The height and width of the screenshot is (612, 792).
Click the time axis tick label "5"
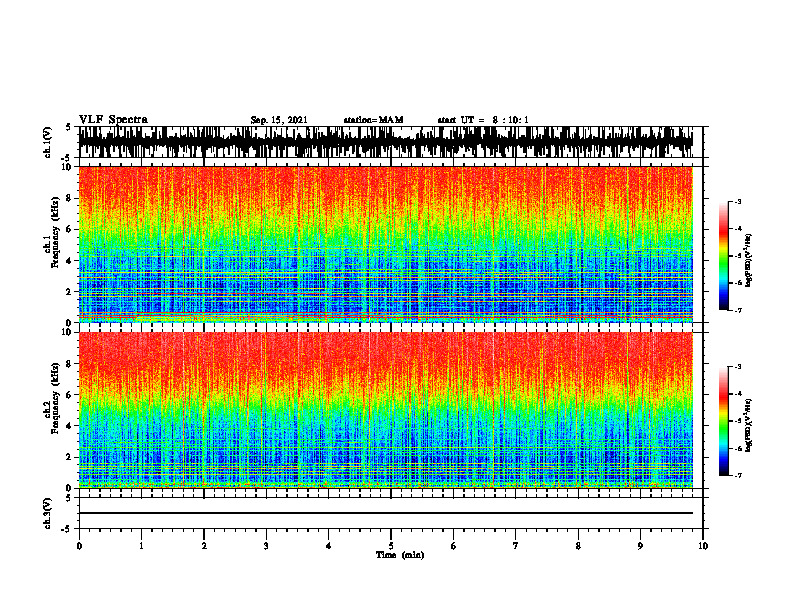tap(391, 546)
